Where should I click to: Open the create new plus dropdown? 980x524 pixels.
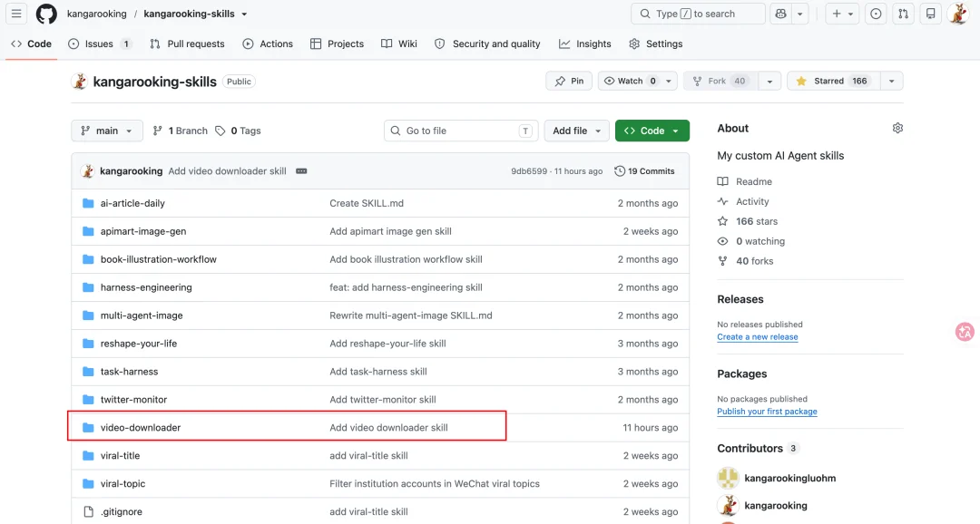tap(842, 14)
